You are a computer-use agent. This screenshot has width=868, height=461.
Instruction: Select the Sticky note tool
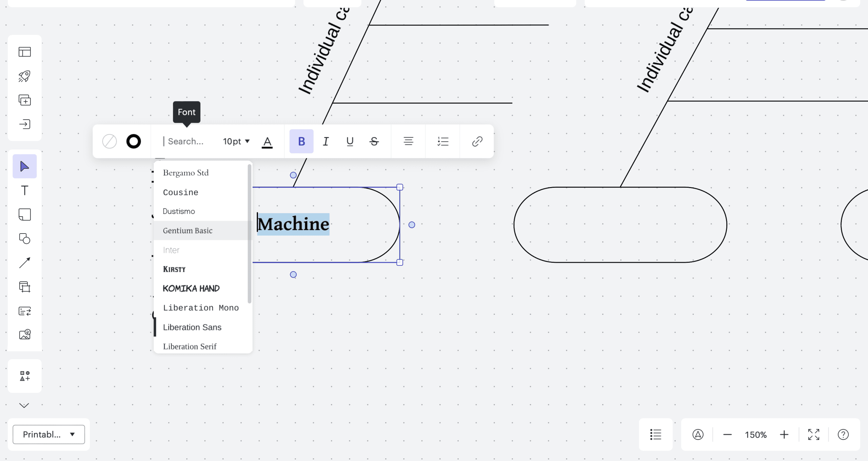(x=24, y=215)
